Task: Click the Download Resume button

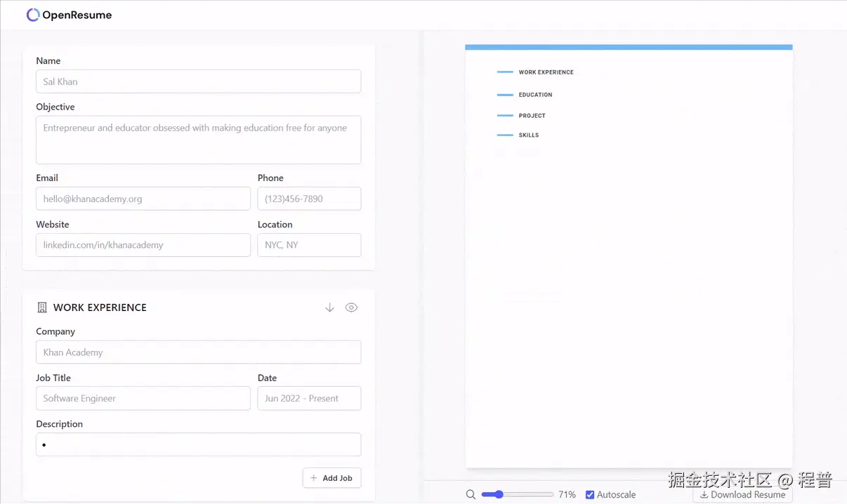Action: 742,495
